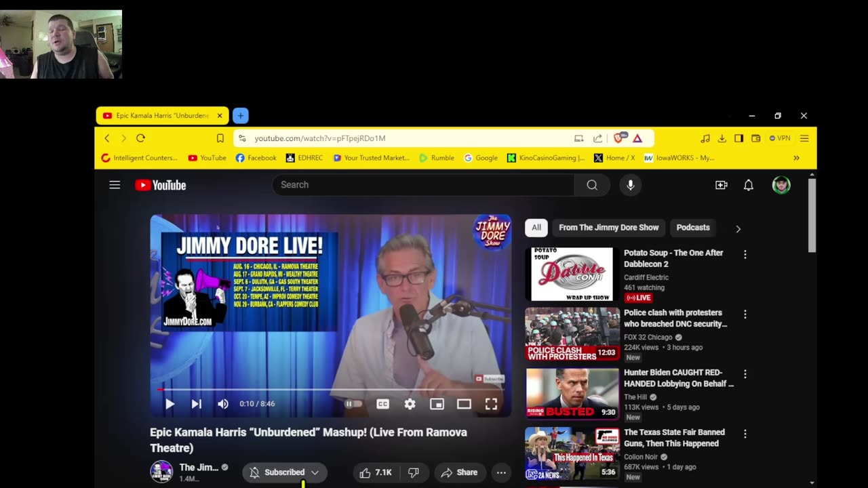
Task: Open Brave Wallet icon
Action: tap(755, 138)
